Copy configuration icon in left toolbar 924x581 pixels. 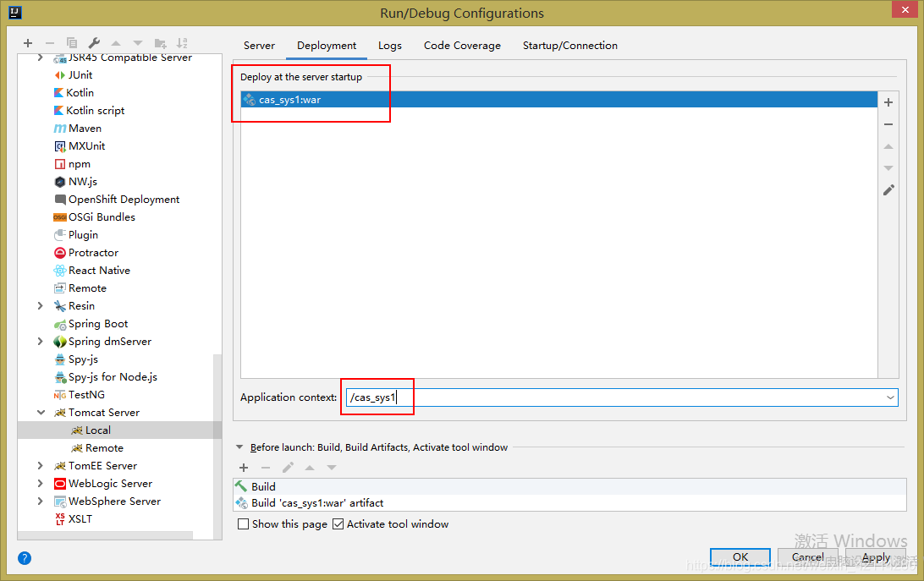pos(72,43)
